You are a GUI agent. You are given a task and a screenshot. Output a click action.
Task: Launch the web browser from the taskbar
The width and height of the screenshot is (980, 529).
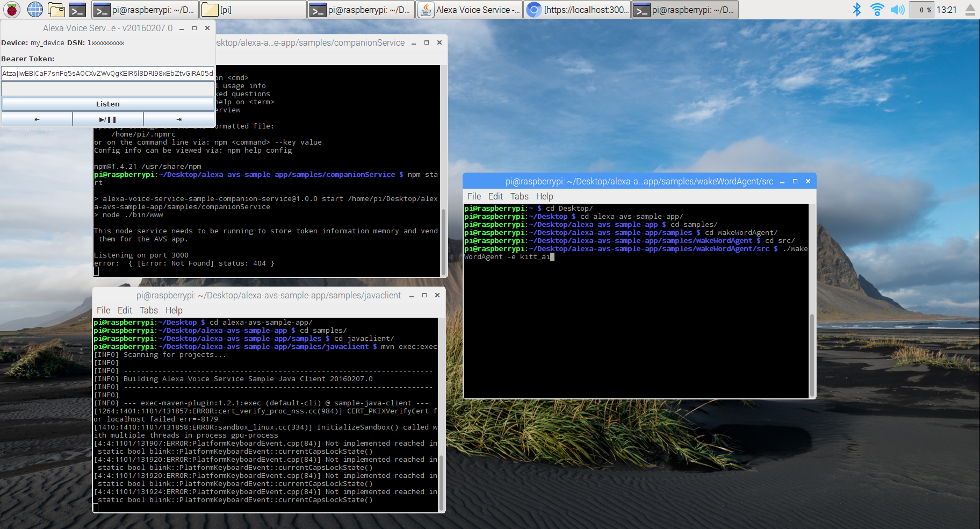pyautogui.click(x=34, y=9)
